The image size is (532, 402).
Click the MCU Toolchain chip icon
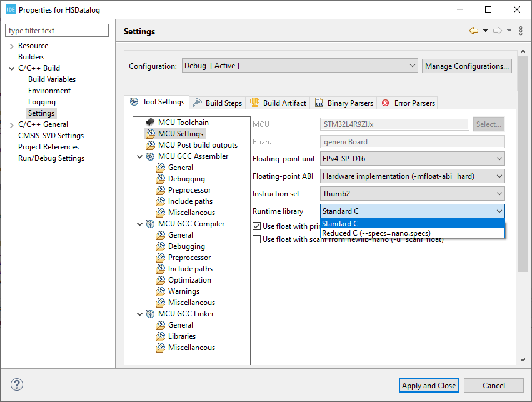(x=150, y=122)
